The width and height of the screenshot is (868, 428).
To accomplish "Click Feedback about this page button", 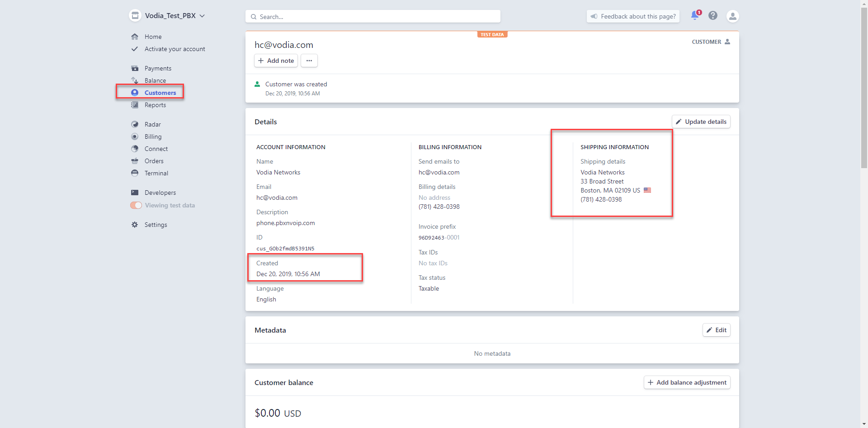I will (633, 16).
